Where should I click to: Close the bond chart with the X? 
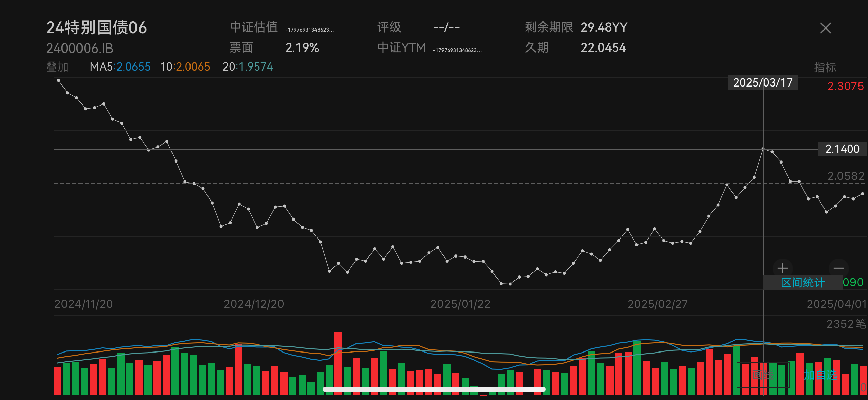(x=825, y=28)
